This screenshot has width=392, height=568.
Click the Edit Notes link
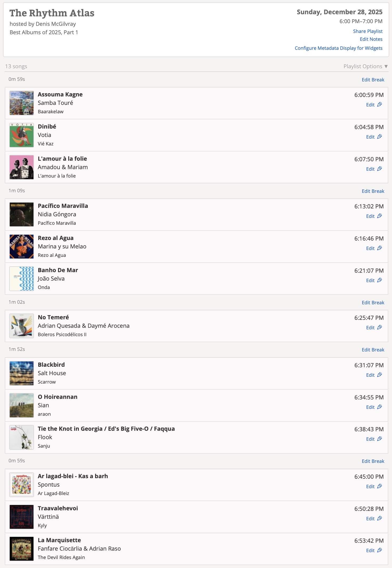point(371,39)
